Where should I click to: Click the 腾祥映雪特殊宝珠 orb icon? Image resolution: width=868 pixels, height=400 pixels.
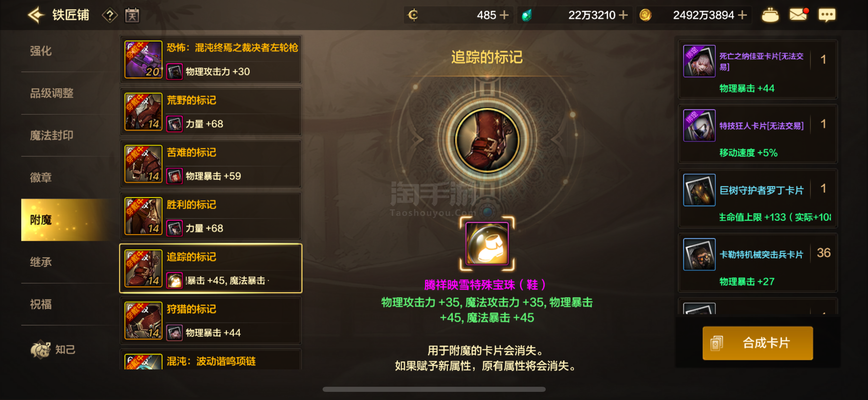487,243
